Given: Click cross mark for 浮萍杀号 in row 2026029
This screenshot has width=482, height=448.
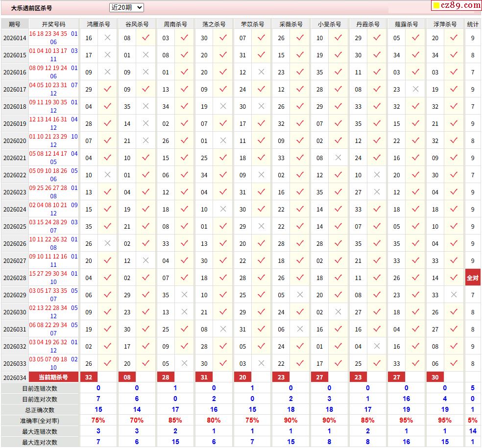Looking at the screenshot, I should tap(454, 295).
